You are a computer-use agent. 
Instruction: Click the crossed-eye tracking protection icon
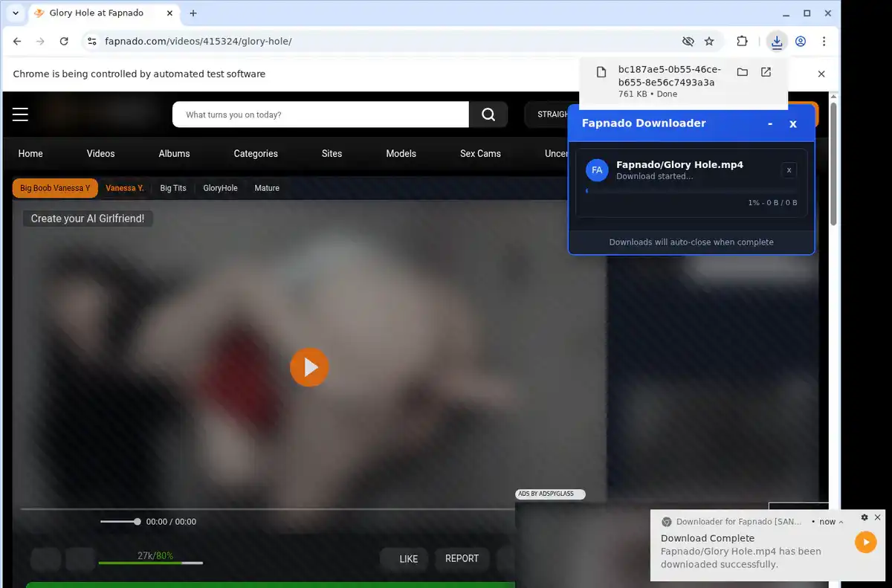click(x=688, y=42)
